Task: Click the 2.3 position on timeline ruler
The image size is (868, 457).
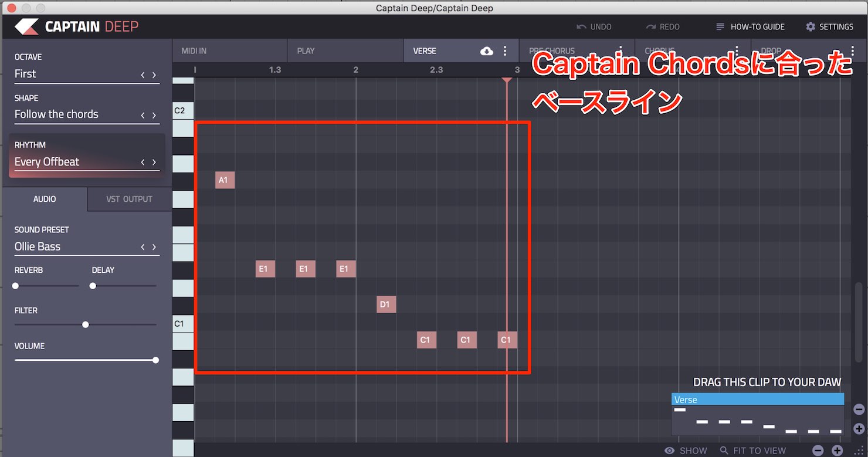Action: point(436,70)
